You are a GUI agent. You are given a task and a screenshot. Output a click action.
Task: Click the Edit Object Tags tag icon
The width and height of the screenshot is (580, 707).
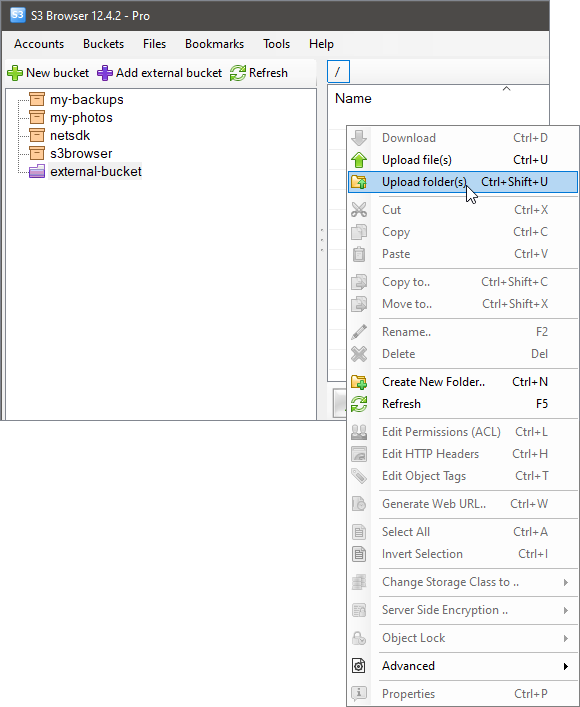[x=359, y=476]
